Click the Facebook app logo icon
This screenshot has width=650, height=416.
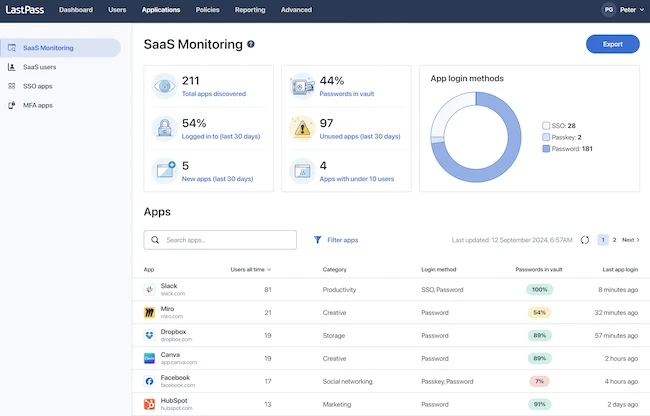click(x=149, y=381)
